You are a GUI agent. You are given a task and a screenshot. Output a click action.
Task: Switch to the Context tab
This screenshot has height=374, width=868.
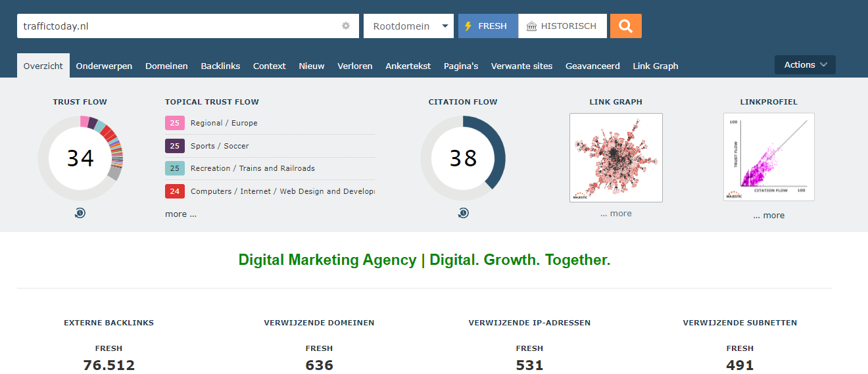(270, 66)
